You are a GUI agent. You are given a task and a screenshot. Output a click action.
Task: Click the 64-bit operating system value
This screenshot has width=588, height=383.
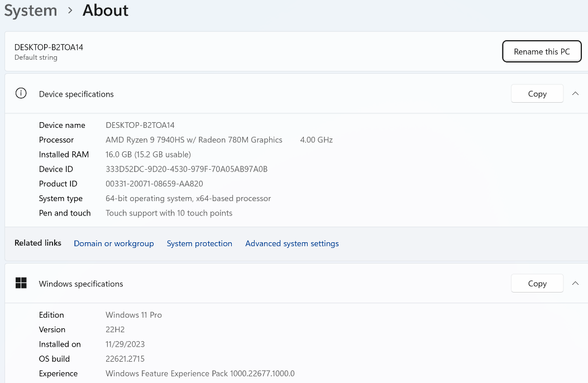coord(188,198)
